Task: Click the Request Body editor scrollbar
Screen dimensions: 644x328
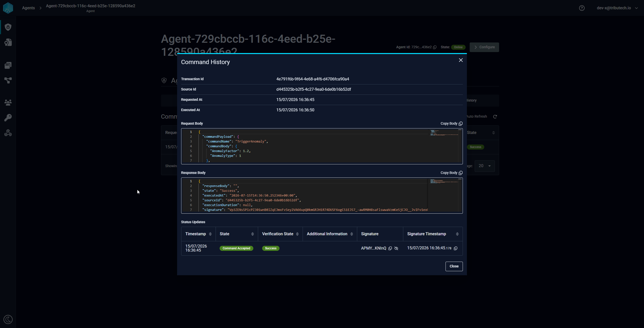Action: point(460,146)
